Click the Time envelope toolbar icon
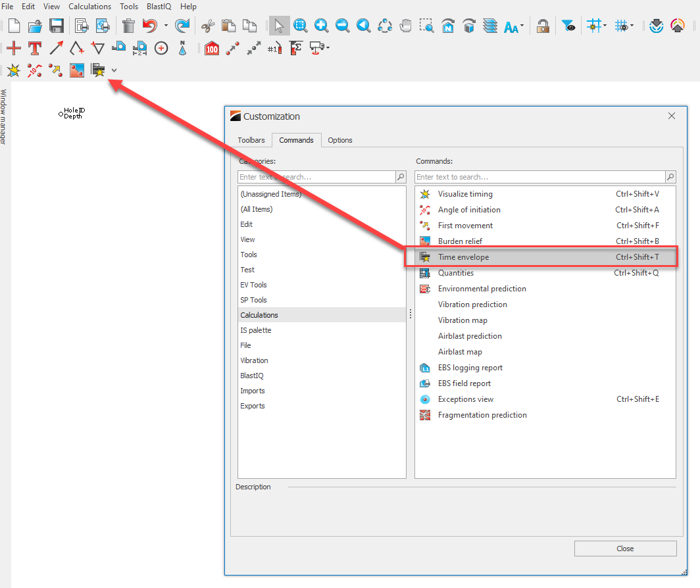 click(x=98, y=70)
